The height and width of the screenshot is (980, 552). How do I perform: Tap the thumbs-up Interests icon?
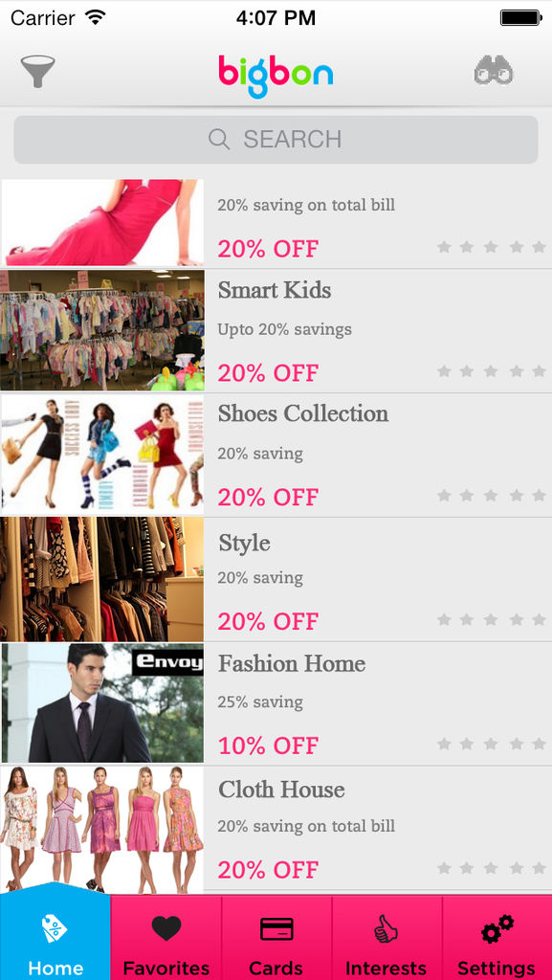click(x=386, y=928)
